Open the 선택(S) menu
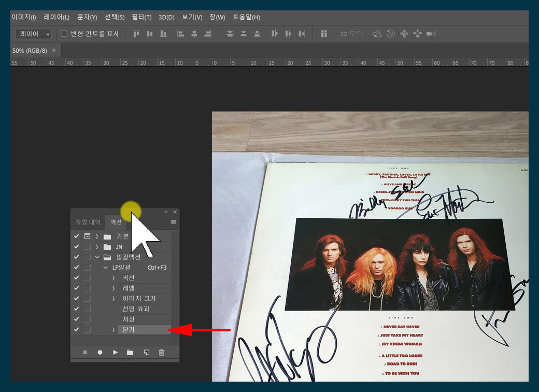This screenshot has height=392, width=539. [115, 17]
